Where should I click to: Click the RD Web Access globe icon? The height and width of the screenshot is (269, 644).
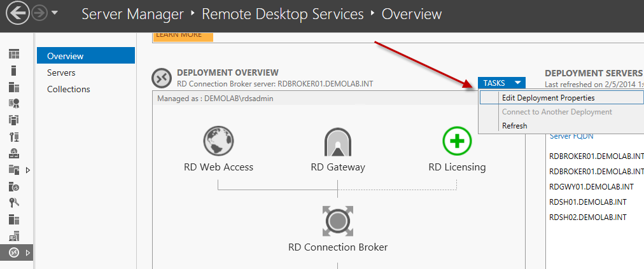(218, 141)
